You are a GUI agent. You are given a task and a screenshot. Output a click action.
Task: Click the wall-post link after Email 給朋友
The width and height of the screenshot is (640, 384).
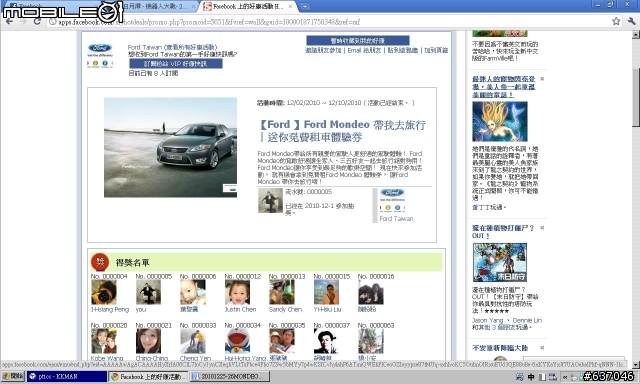coord(402,50)
